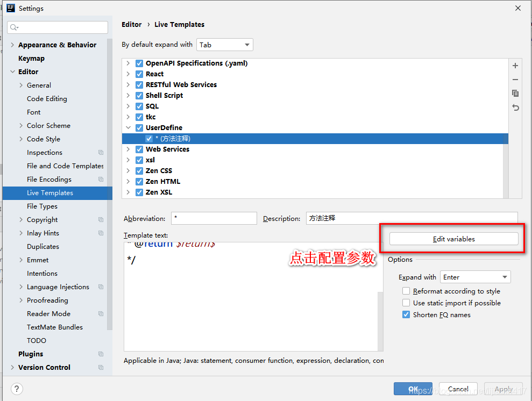532x401 pixels.
Task: Expand Appearance & Behavior settings section
Action: (x=12, y=45)
